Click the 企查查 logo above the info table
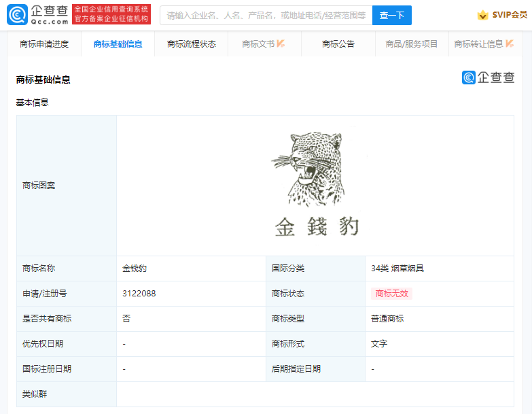 488,77
